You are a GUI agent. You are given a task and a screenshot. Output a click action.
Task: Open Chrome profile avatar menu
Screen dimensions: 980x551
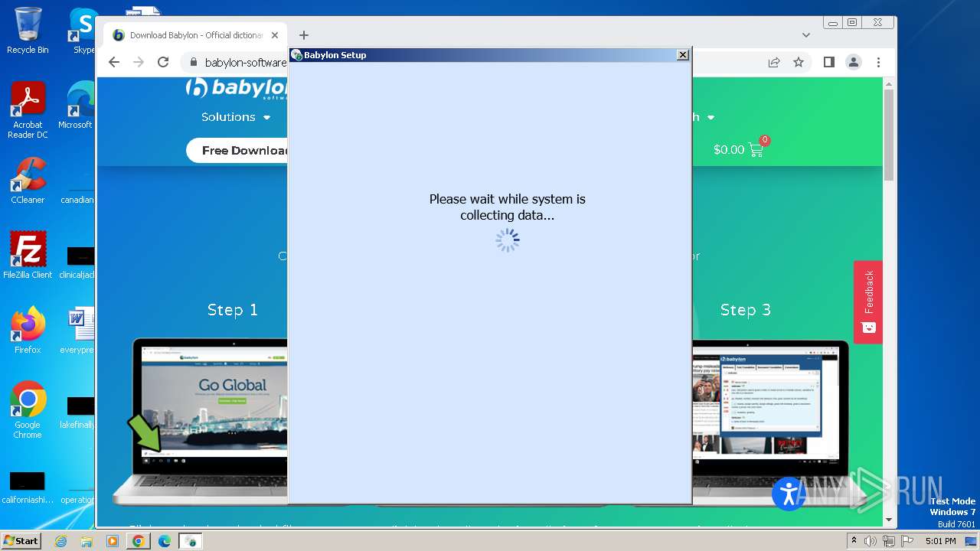coord(854,62)
